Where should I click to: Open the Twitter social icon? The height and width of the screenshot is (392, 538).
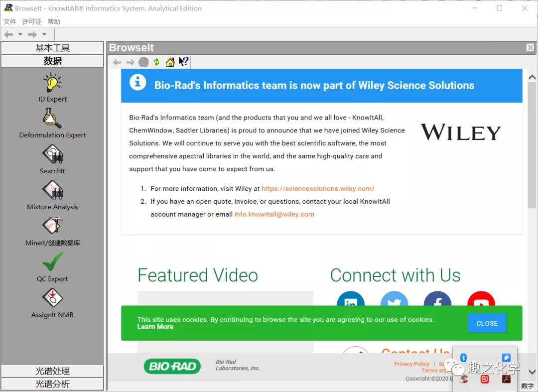[394, 299]
